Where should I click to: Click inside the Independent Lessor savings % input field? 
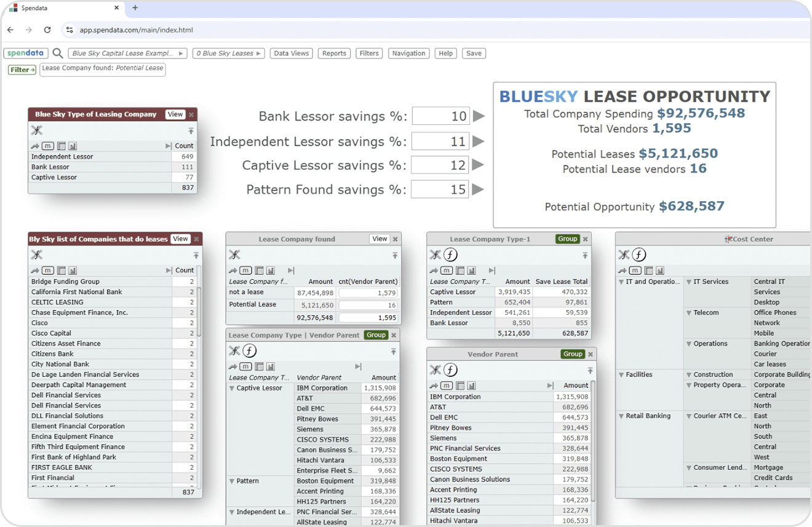pyautogui.click(x=440, y=141)
